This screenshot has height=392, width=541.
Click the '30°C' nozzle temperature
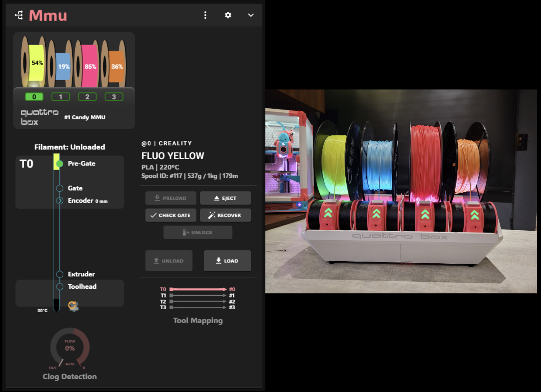coord(42,311)
